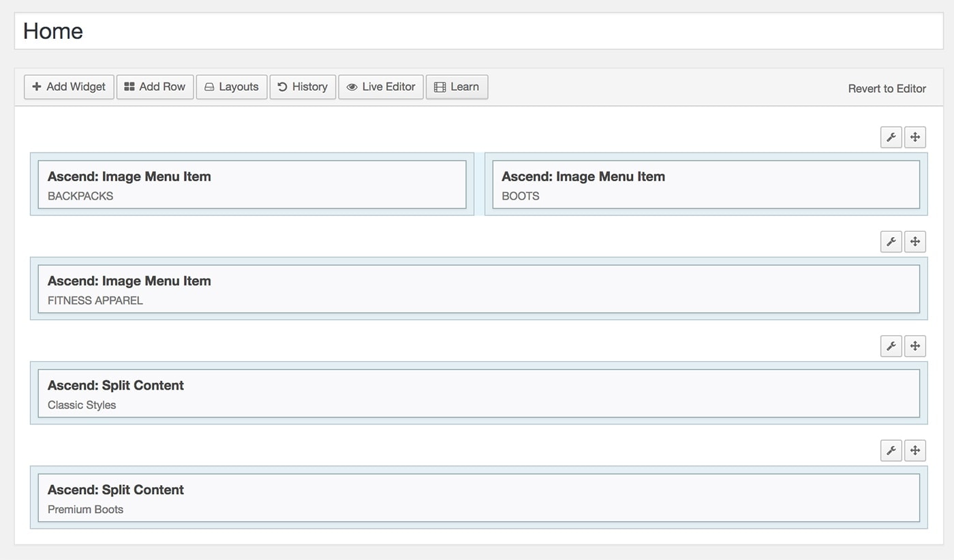Click the move handle for Classic Styles row
Screen dimensions: 954x560
tap(915, 346)
